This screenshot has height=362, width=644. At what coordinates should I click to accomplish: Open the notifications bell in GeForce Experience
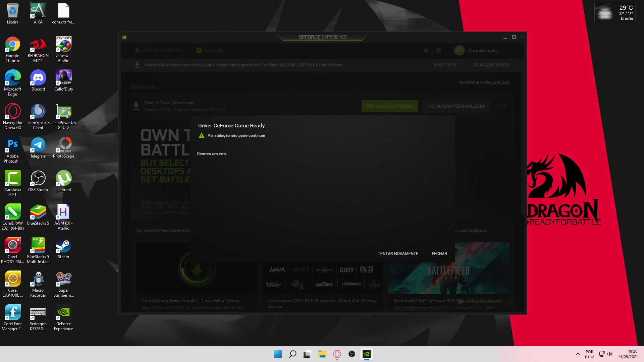click(426, 51)
